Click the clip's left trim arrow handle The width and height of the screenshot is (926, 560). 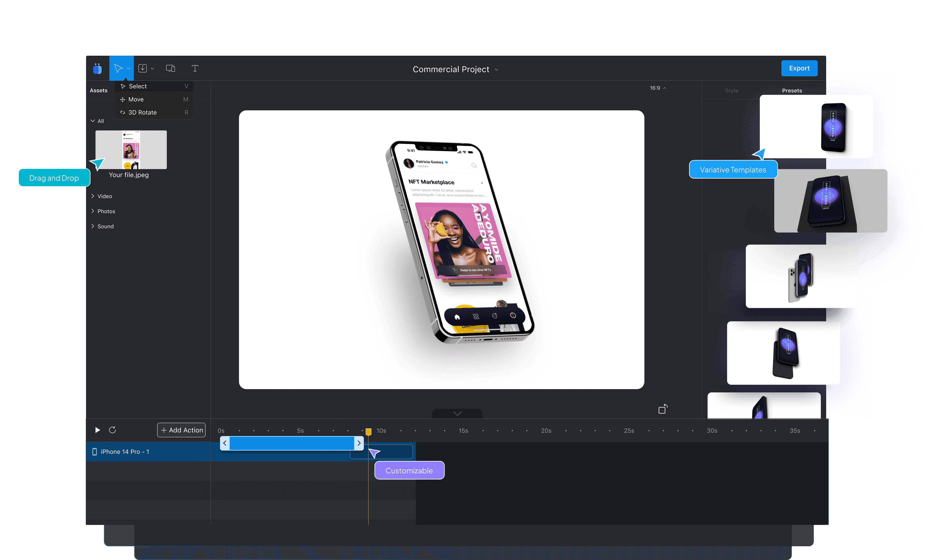pos(225,443)
